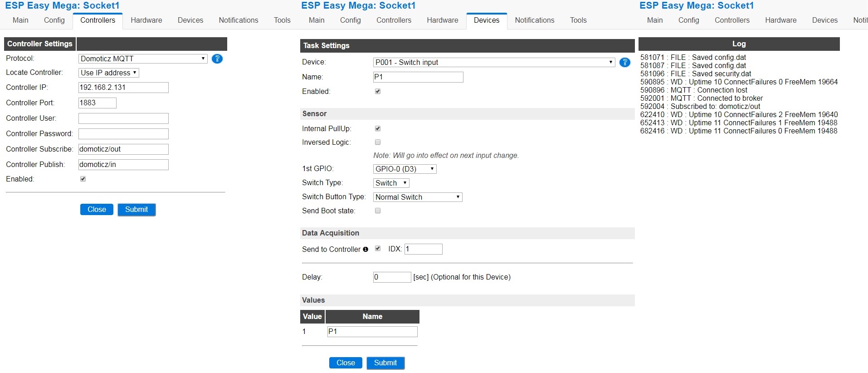Open Switch Type dropdown
Image resolution: width=868 pixels, height=373 pixels.
[391, 183]
